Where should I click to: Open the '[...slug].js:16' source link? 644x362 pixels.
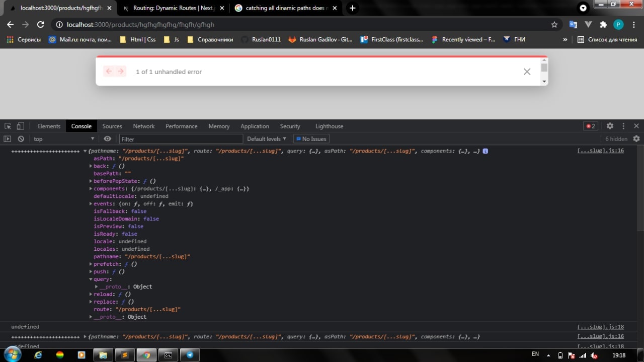point(600,151)
